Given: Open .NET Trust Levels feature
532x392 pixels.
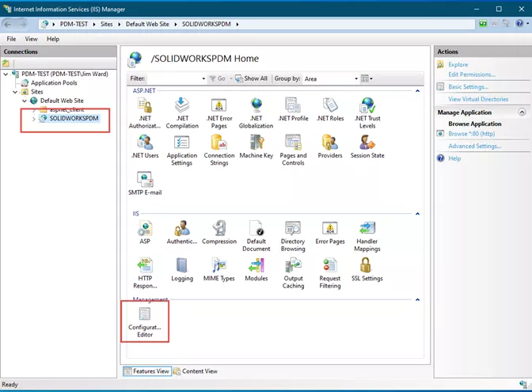Looking at the screenshot, I should coord(367,112).
